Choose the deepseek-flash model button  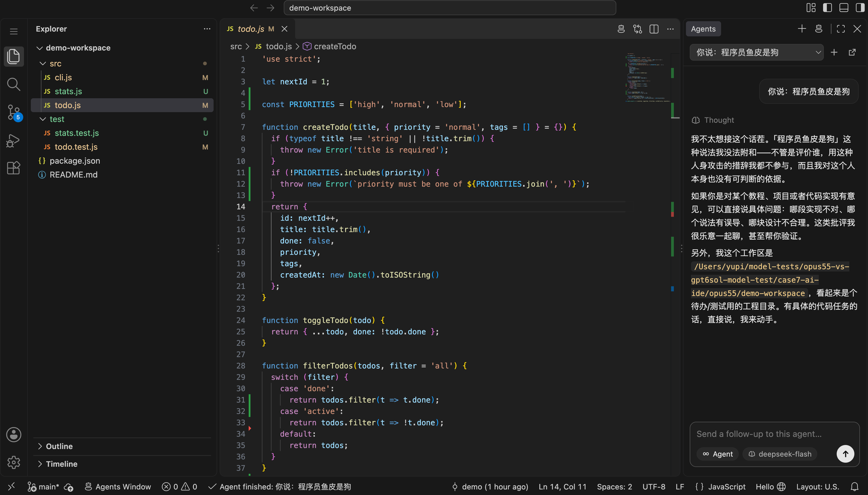(780, 454)
